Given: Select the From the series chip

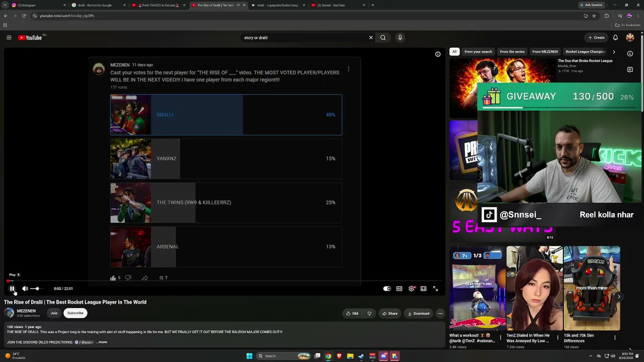Looking at the screenshot, I should [x=512, y=52].
